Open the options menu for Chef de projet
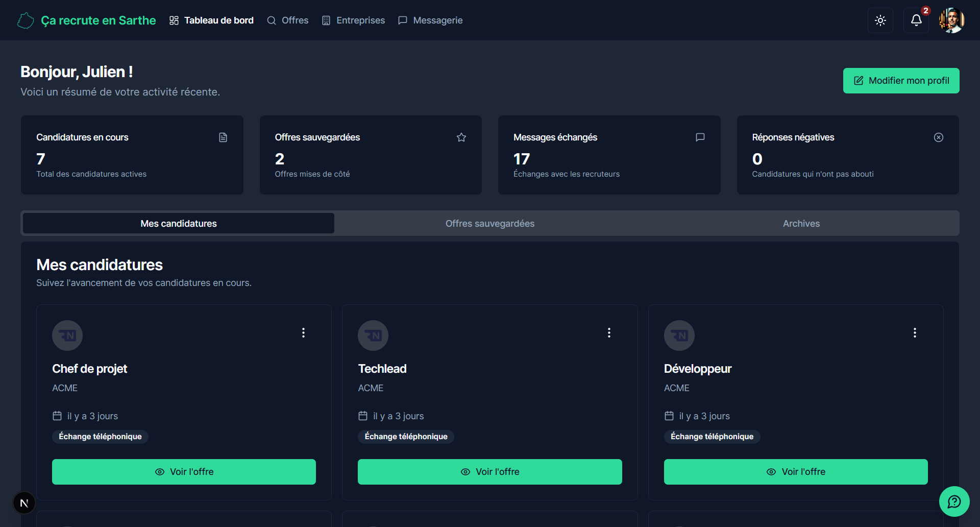Viewport: 980px width, 527px height. (x=303, y=333)
